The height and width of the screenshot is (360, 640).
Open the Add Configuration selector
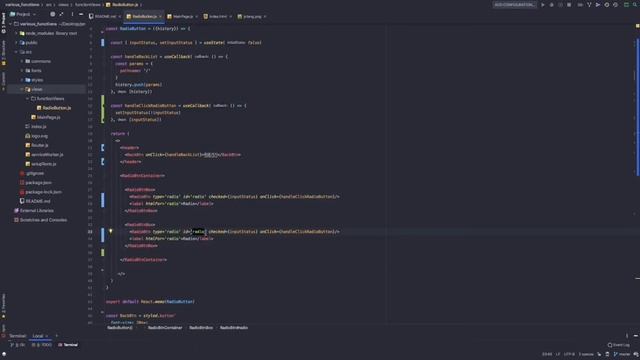(514, 5)
